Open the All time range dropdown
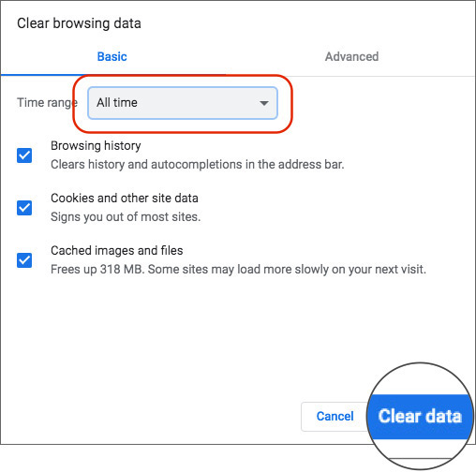 [x=183, y=103]
